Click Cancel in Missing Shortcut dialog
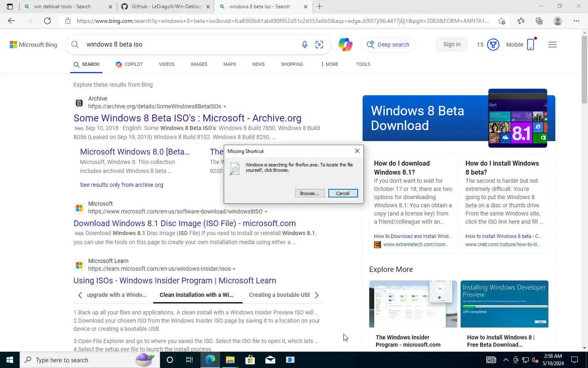 click(343, 193)
